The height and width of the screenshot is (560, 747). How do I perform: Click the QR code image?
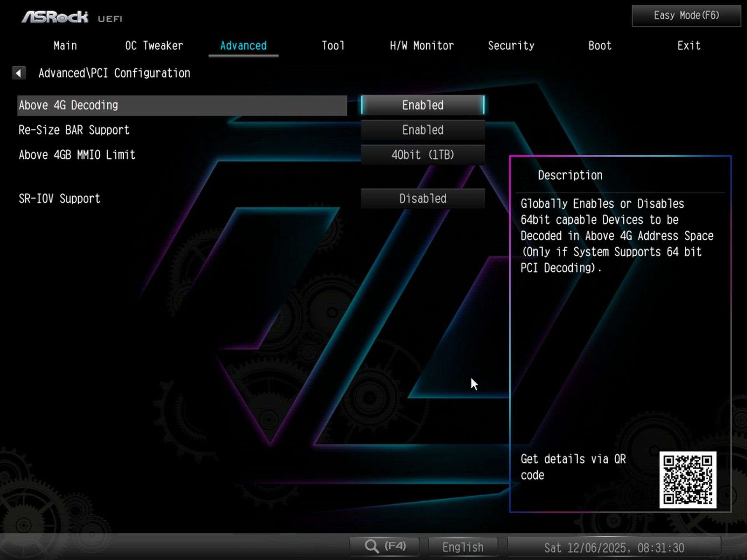[687, 479]
